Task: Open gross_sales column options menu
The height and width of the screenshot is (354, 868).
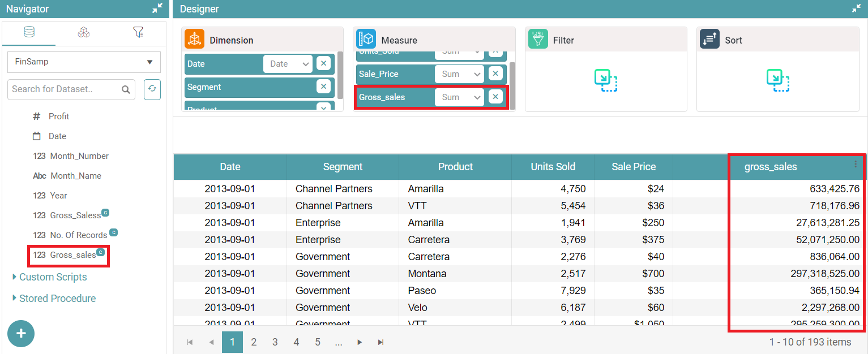Action: [855, 164]
